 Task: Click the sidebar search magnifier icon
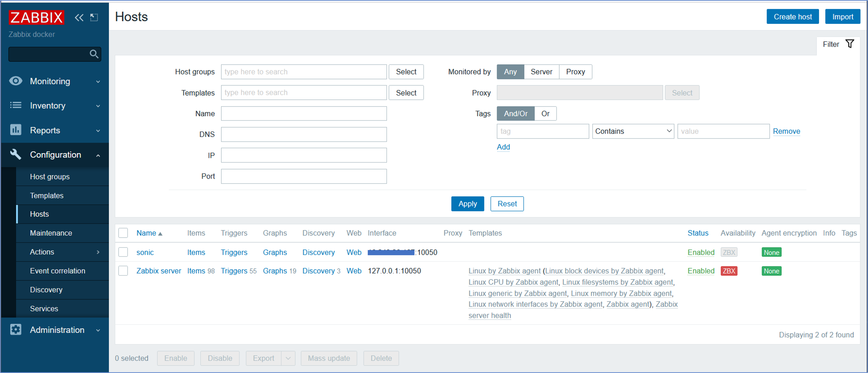[94, 54]
